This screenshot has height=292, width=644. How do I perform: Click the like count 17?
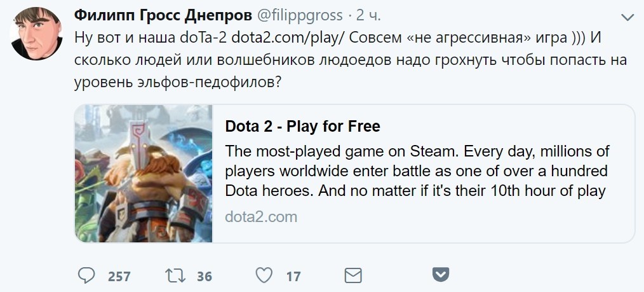(293, 276)
